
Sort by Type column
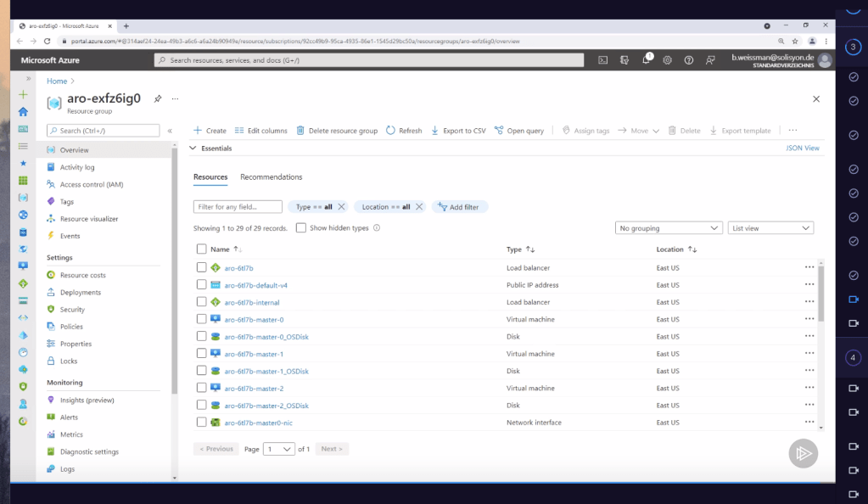click(x=520, y=249)
